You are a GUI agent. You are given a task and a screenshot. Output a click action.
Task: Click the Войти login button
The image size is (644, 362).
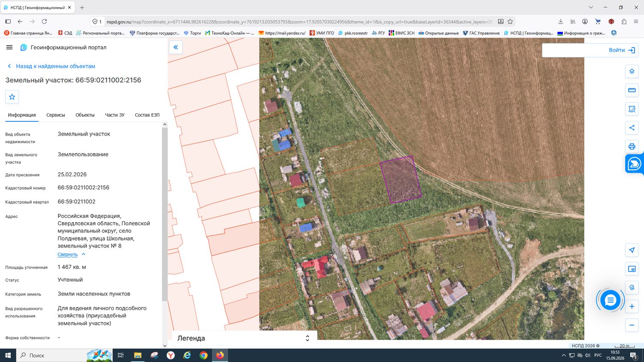click(x=622, y=50)
